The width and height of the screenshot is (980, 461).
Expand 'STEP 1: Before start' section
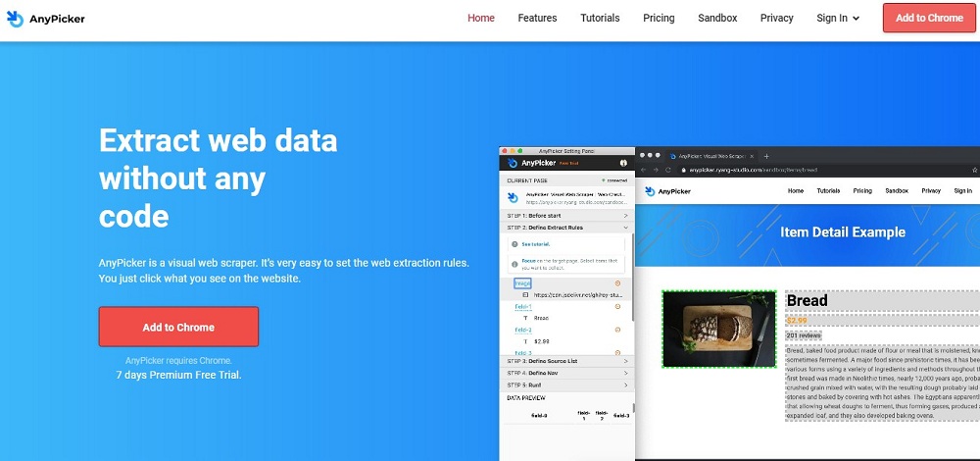pos(566,216)
